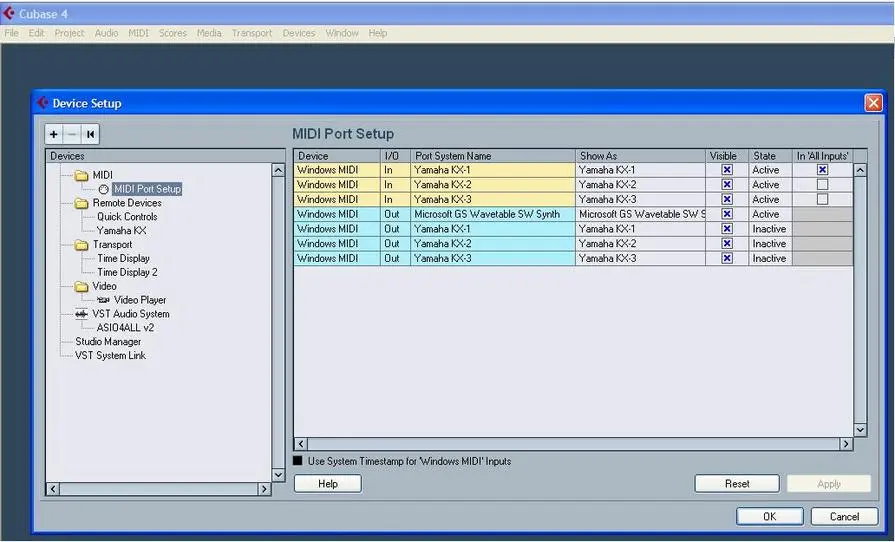Select Studio Manager tree item
895x542 pixels.
click(x=108, y=342)
